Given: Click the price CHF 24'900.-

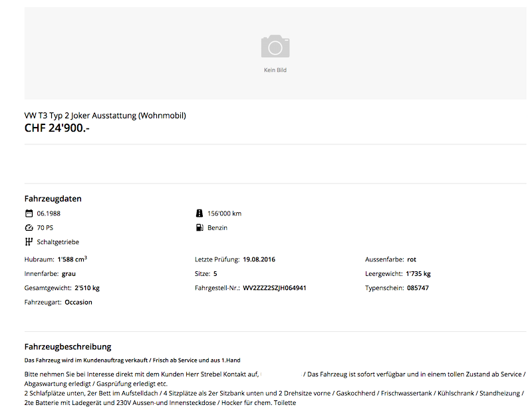Looking at the screenshot, I should coord(57,128).
